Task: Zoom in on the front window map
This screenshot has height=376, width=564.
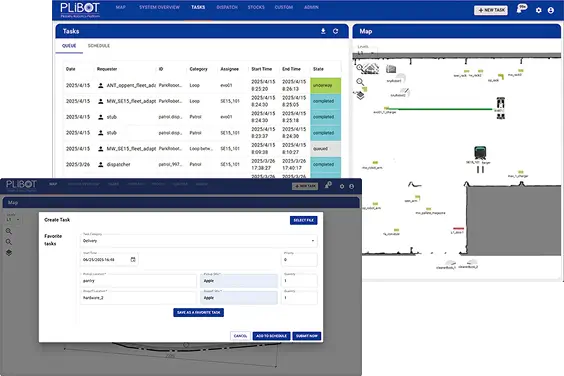Action: [9, 231]
